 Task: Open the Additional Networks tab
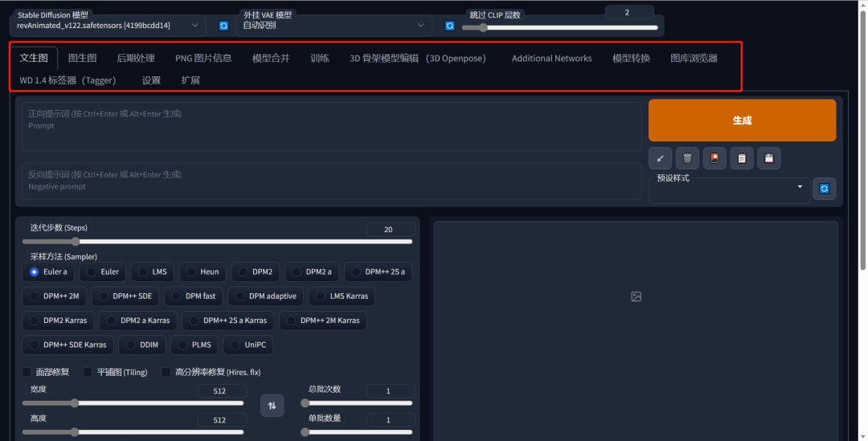[551, 58]
